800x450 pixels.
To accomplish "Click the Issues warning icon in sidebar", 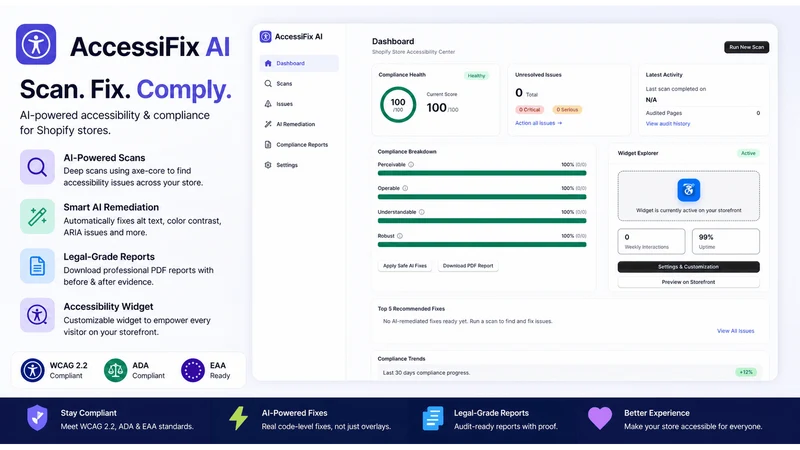I will point(268,104).
